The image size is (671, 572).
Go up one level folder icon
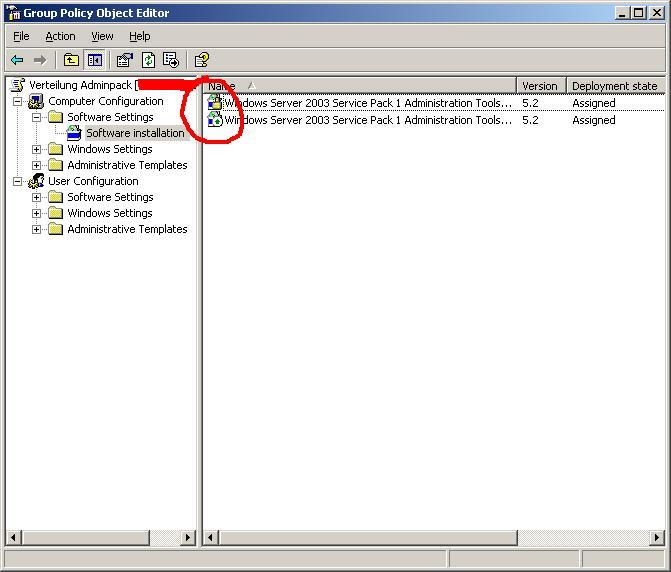tap(71, 60)
